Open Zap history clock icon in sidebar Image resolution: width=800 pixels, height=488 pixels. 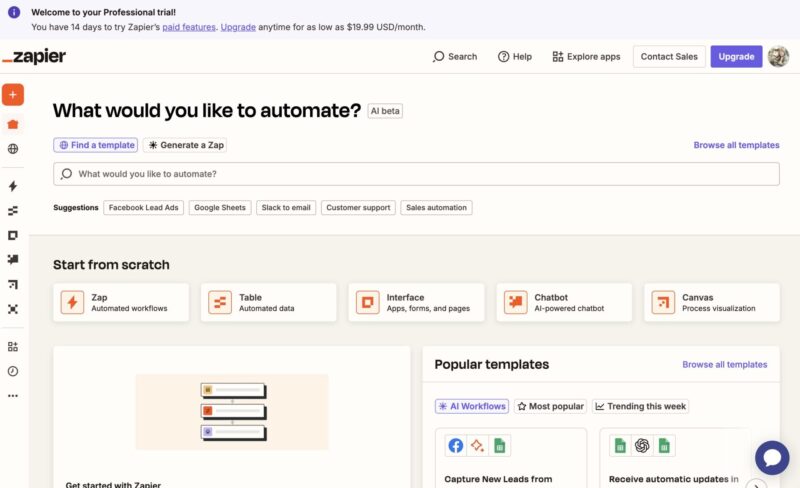pyautogui.click(x=13, y=371)
